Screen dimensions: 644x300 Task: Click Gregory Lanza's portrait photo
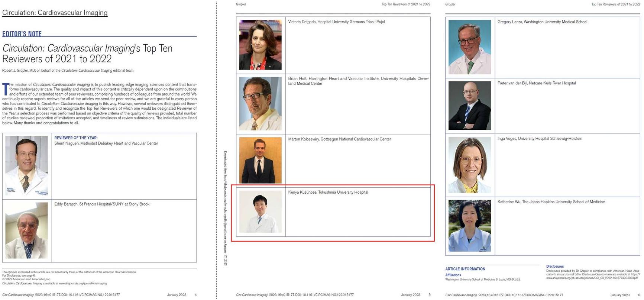pyautogui.click(x=470, y=47)
